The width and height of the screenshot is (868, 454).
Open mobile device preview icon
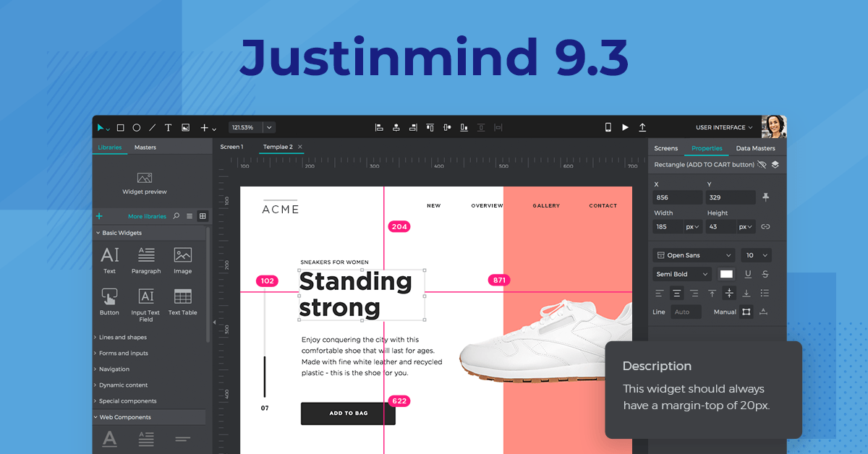pos(608,127)
